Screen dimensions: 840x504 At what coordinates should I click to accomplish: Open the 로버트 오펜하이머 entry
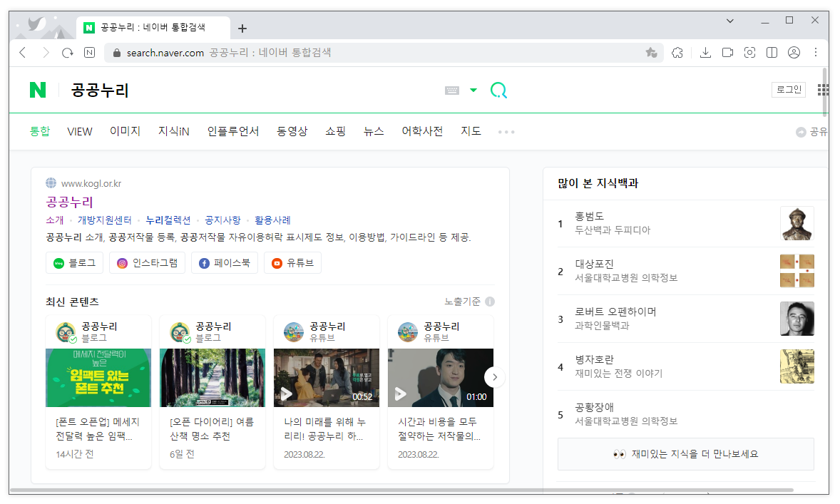pyautogui.click(x=615, y=312)
